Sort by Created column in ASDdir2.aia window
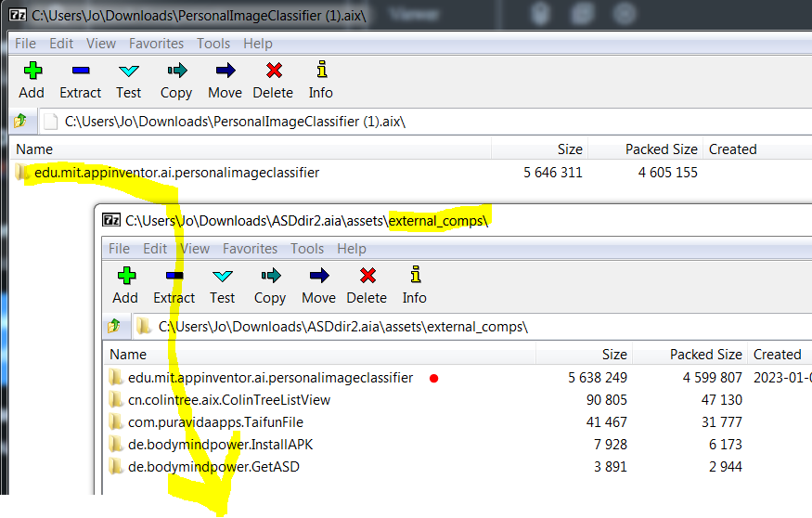The image size is (812, 518). (x=780, y=355)
